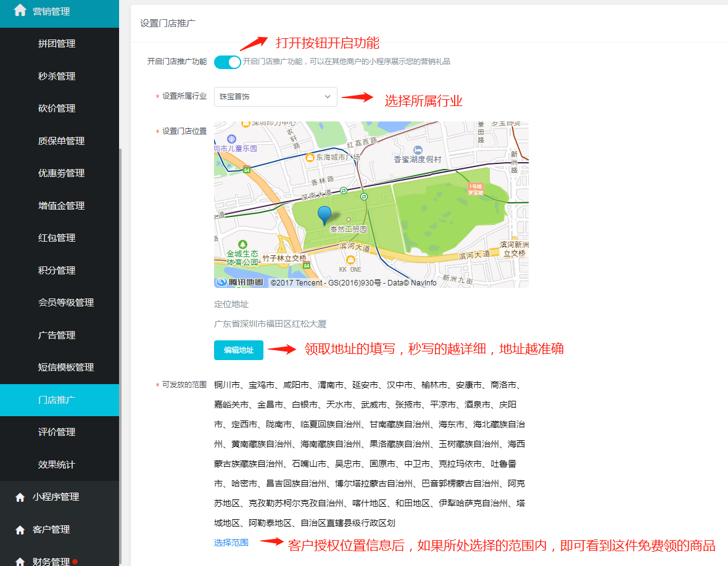Viewport: 728px width, 566px height.
Task: Select 优惠券管理 menu item
Action: point(61,173)
